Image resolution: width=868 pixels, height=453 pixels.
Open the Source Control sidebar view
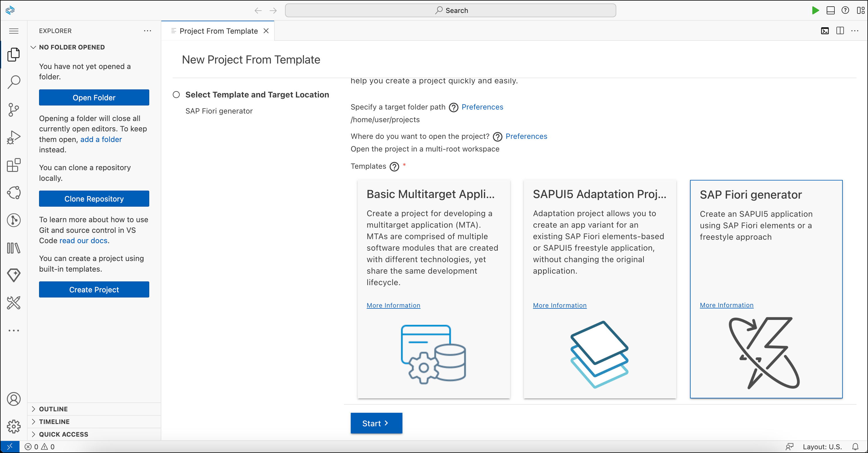13,109
